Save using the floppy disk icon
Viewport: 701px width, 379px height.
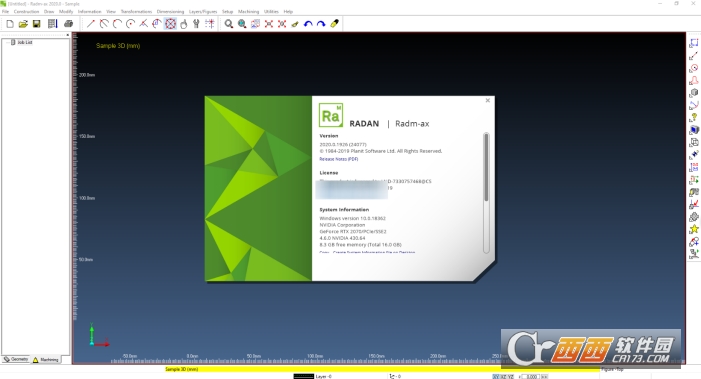coord(37,24)
